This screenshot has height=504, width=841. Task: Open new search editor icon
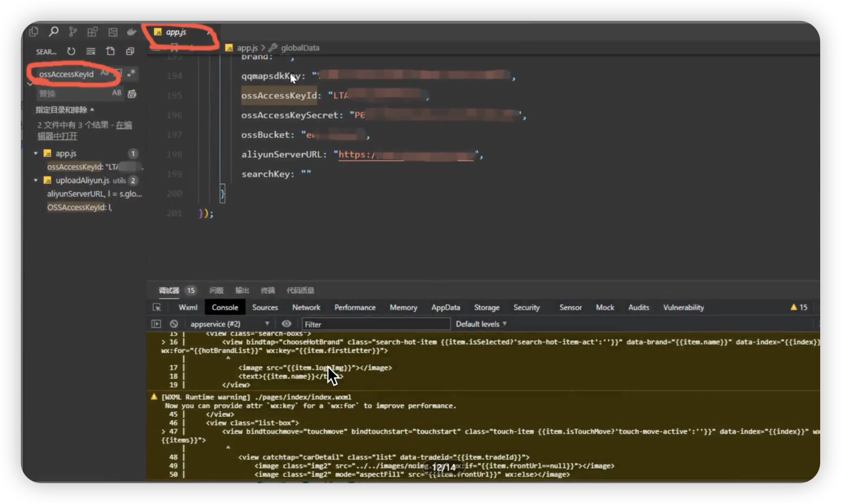pyautogui.click(x=110, y=51)
